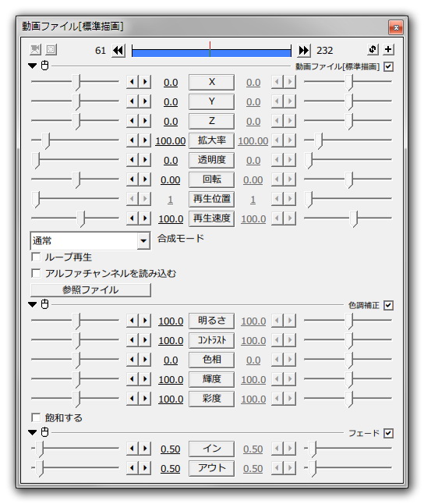Click mouse icon in フェード section header
This screenshot has height=504, width=424.
45,432
